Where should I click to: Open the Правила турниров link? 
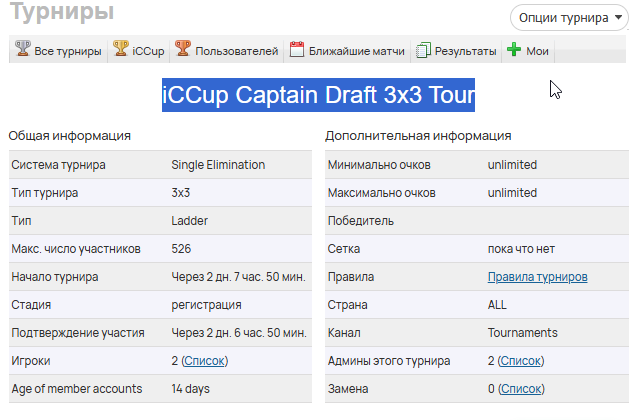[537, 277]
